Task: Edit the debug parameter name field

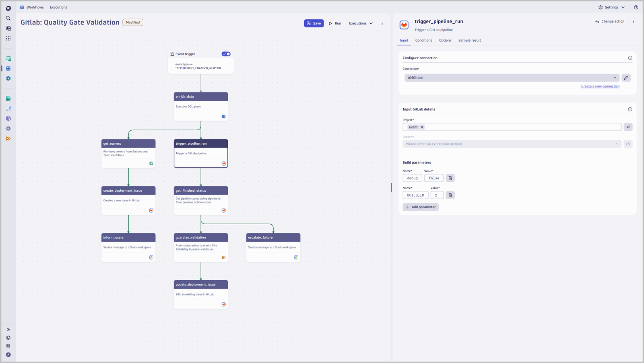Action: coord(412,178)
